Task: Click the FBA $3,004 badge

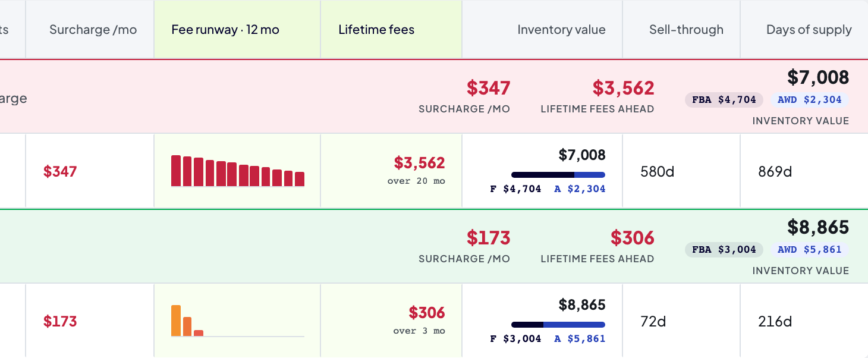Action: pyautogui.click(x=724, y=250)
